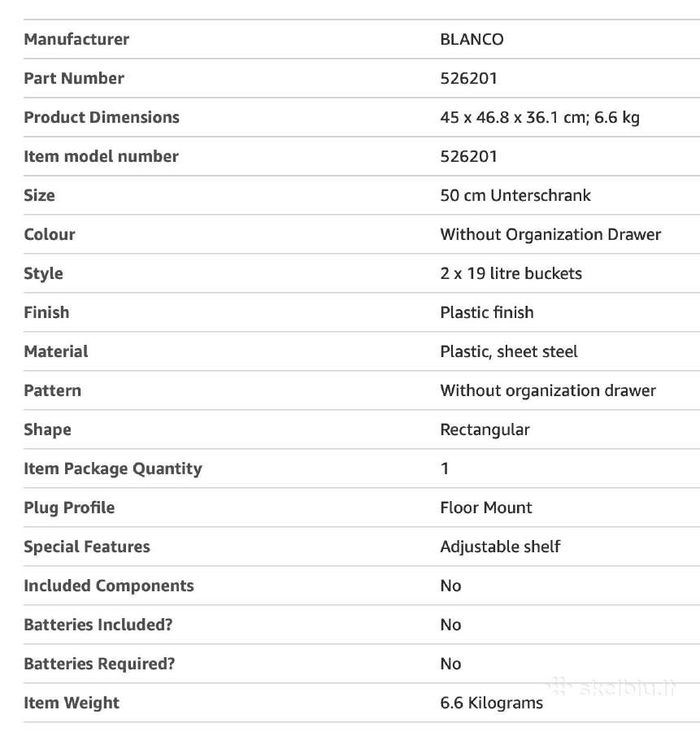Click the Plastic finish value
700x732 pixels.
click(487, 312)
